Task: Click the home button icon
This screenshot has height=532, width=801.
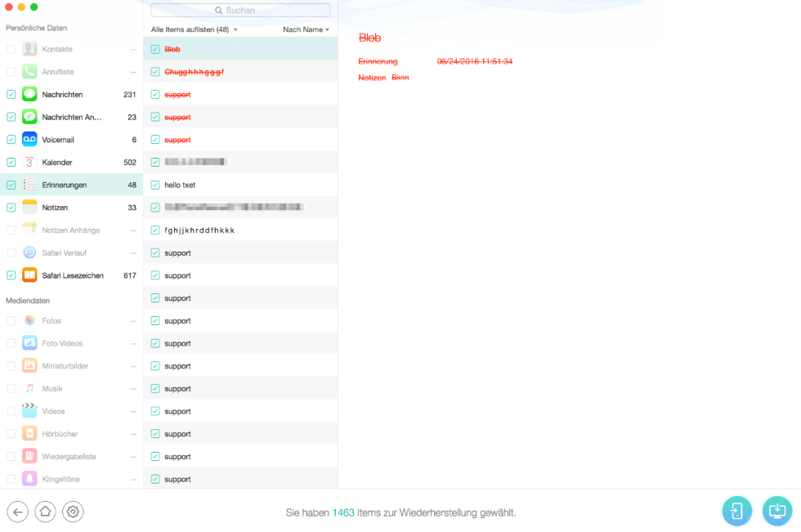Action: (x=45, y=512)
